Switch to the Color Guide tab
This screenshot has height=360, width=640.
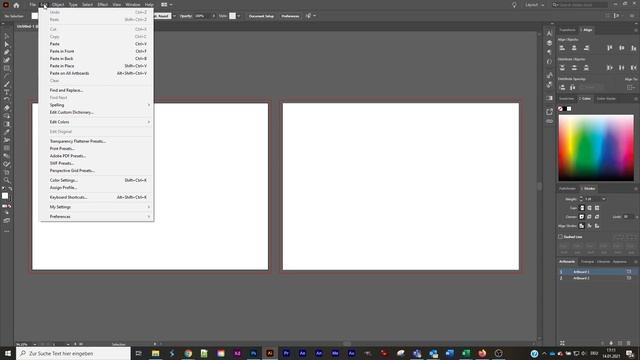click(x=606, y=99)
